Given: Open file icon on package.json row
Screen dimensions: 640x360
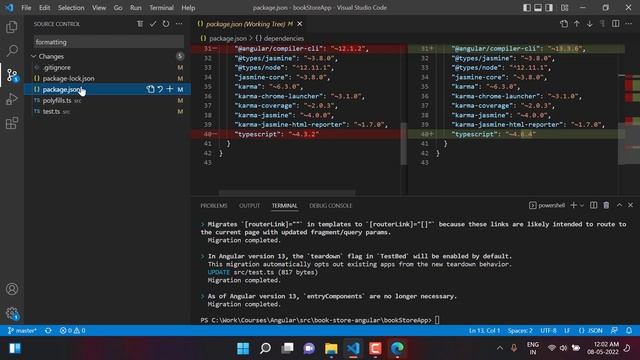Looking at the screenshot, I should [151, 89].
